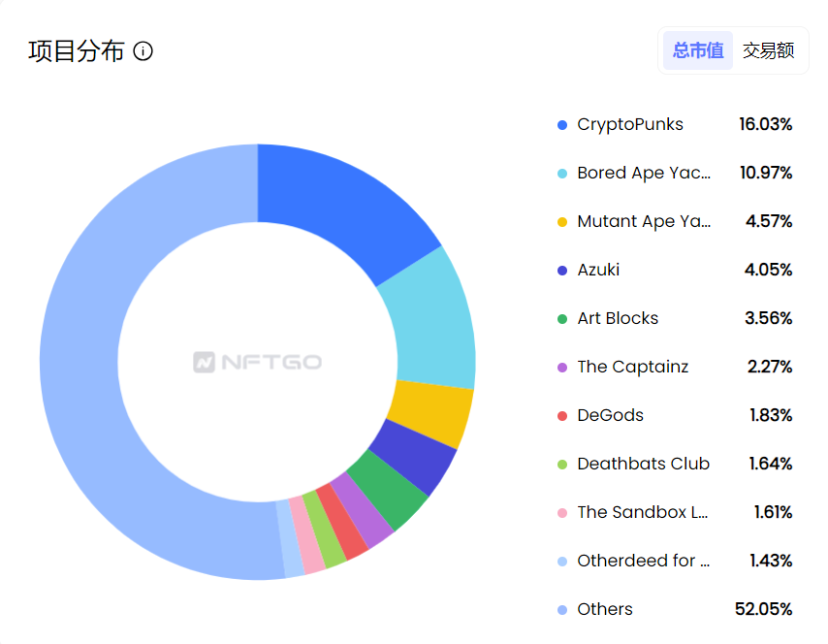The width and height of the screenshot is (828, 644).
Task: Click the Others legend label
Action: [604, 609]
